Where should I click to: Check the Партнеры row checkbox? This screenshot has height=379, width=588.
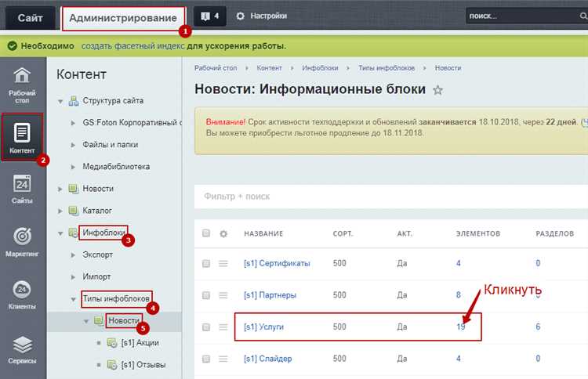pos(206,295)
